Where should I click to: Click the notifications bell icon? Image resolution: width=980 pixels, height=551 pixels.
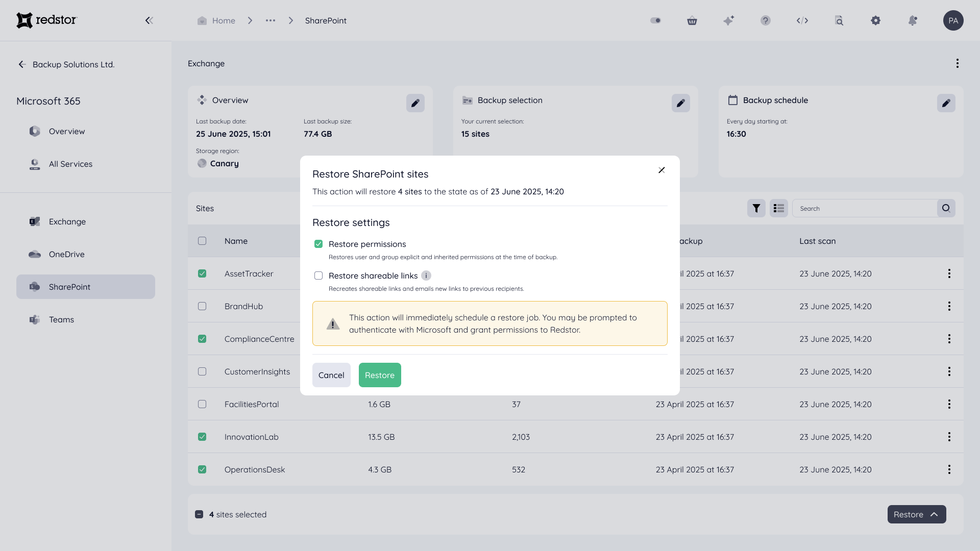point(913,20)
